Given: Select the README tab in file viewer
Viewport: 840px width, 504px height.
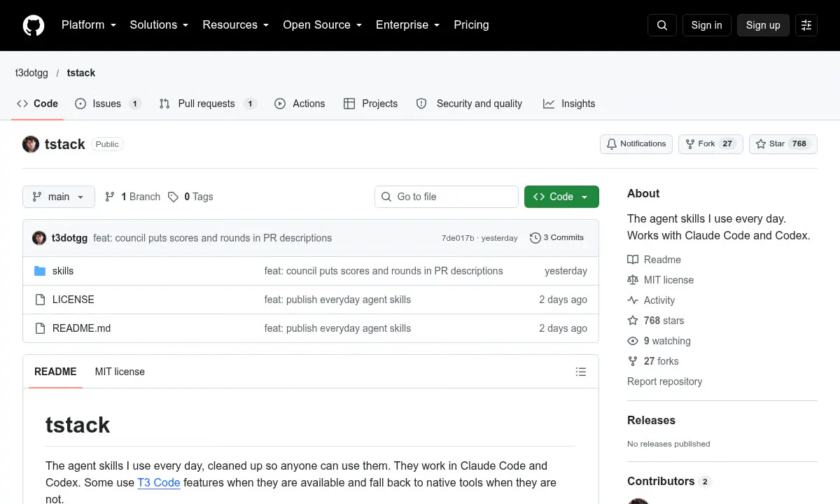Looking at the screenshot, I should point(55,372).
